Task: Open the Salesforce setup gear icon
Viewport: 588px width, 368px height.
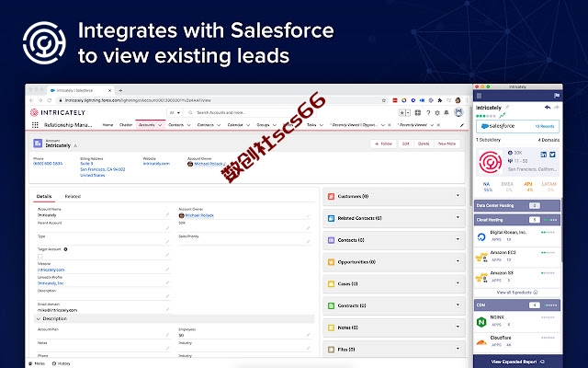Action: coord(437,112)
